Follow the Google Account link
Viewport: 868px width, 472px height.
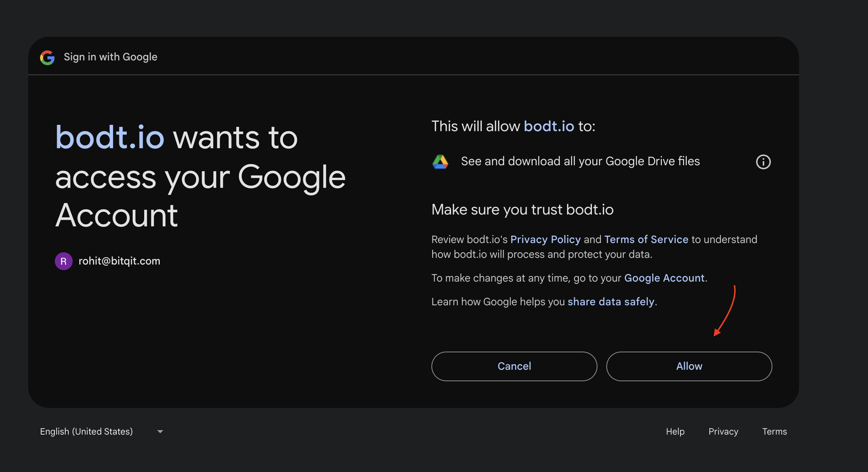(664, 278)
